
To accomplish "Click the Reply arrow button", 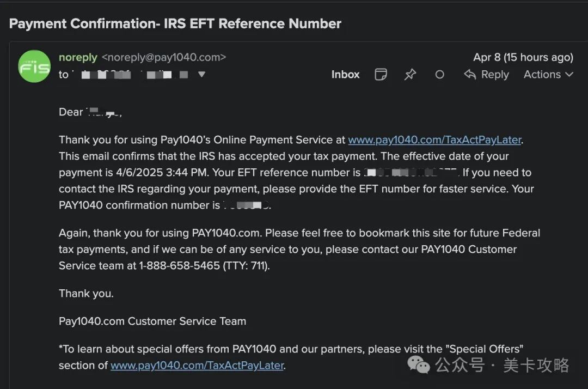I will [x=486, y=75].
